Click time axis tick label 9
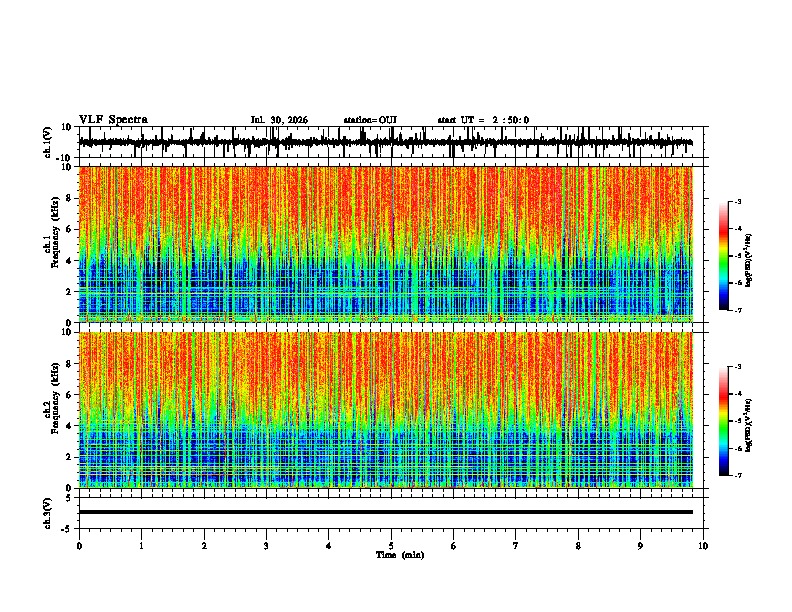Screen dimensions: 792x612 tap(640, 546)
